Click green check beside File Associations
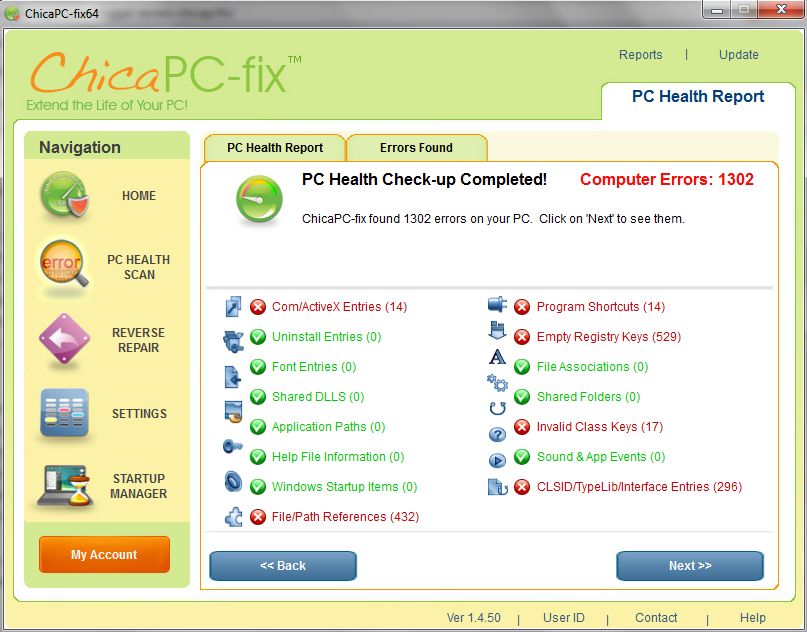807x632 pixels. point(522,367)
